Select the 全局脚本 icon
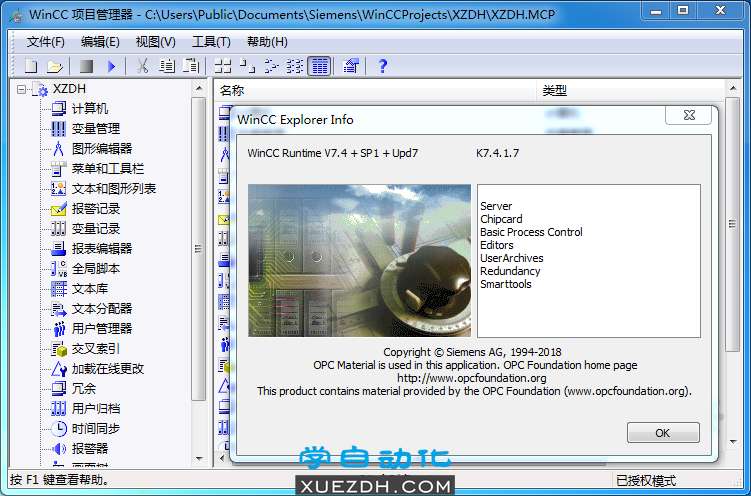Screen dimensions: 751x496 click(x=59, y=269)
